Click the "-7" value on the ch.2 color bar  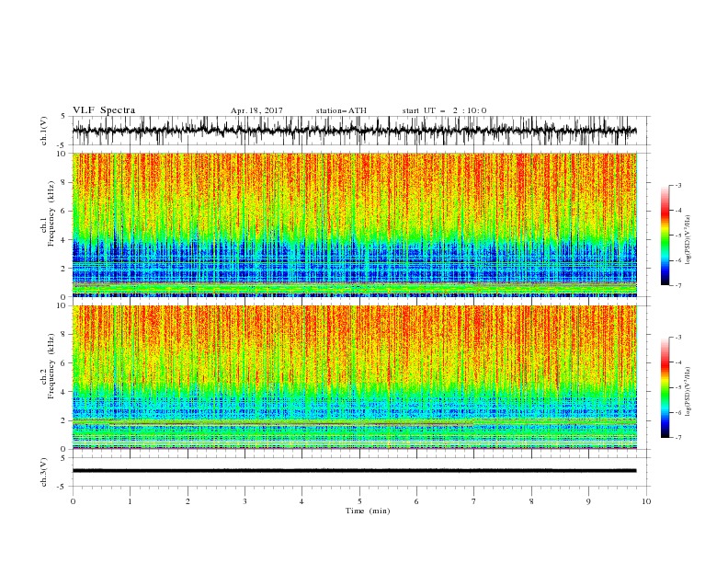point(677,437)
